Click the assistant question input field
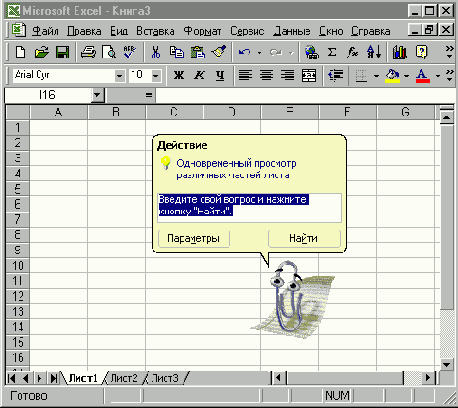 pyautogui.click(x=249, y=207)
